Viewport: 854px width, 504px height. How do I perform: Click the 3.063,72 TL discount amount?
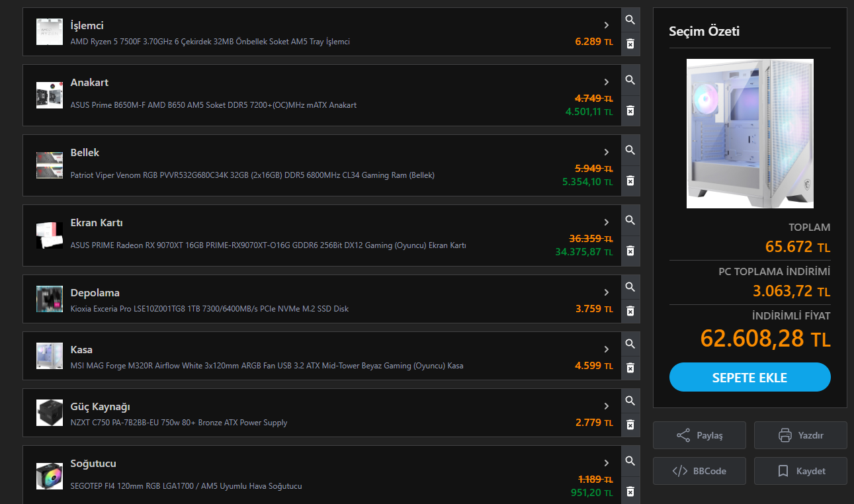tap(792, 291)
